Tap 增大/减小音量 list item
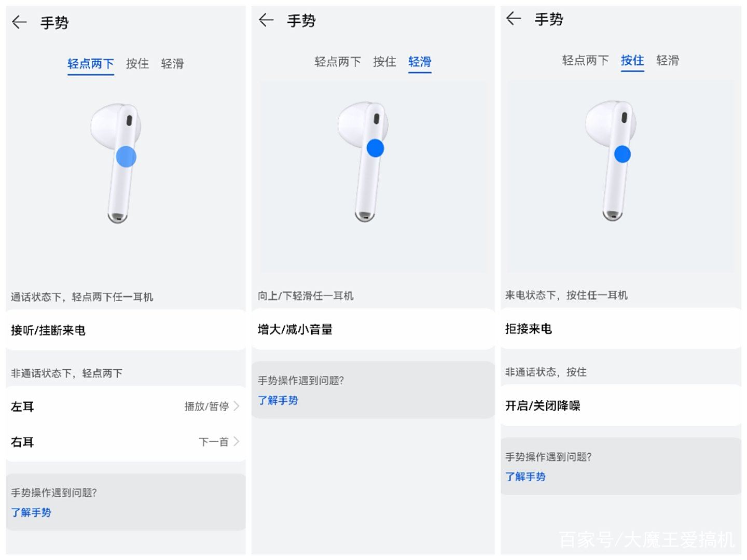The height and width of the screenshot is (560, 747). tap(373, 329)
